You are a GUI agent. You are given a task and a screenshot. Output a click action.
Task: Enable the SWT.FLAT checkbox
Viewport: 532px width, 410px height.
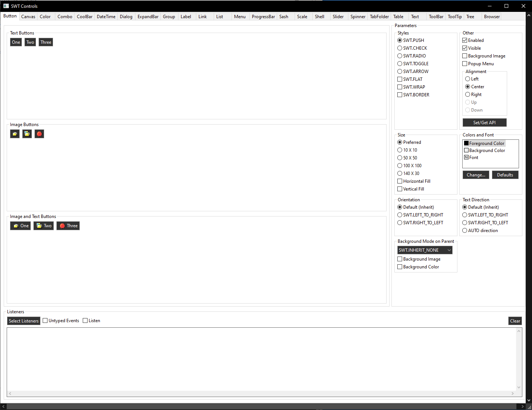tap(410, 79)
